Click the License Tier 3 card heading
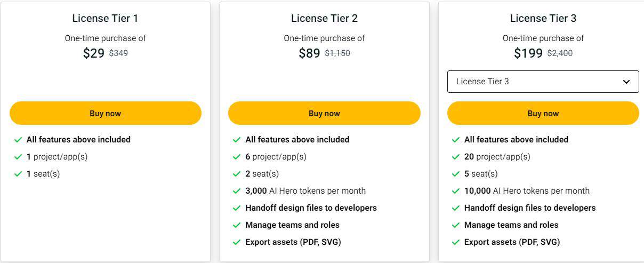 tap(543, 18)
